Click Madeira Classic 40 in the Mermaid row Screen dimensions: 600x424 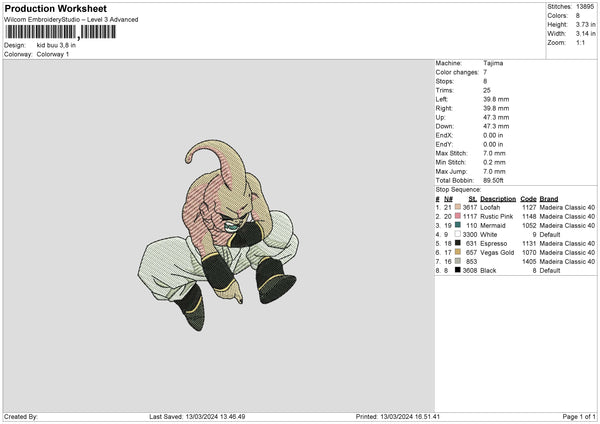click(x=567, y=225)
